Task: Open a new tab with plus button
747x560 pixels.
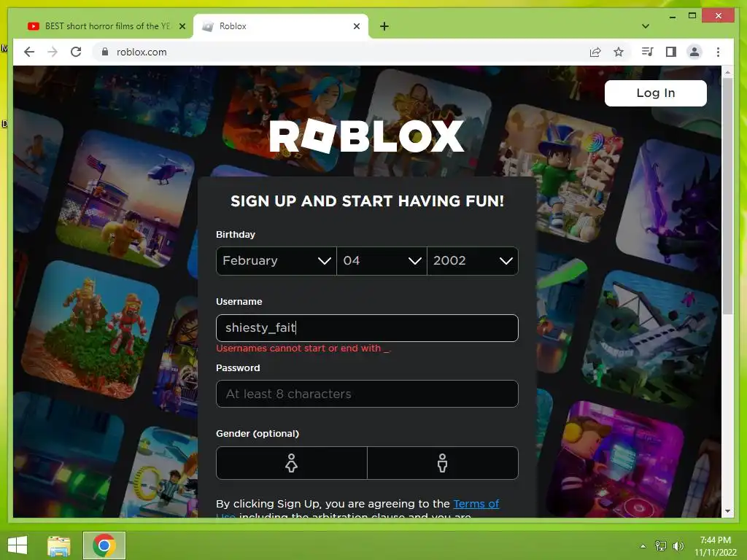Action: click(384, 26)
